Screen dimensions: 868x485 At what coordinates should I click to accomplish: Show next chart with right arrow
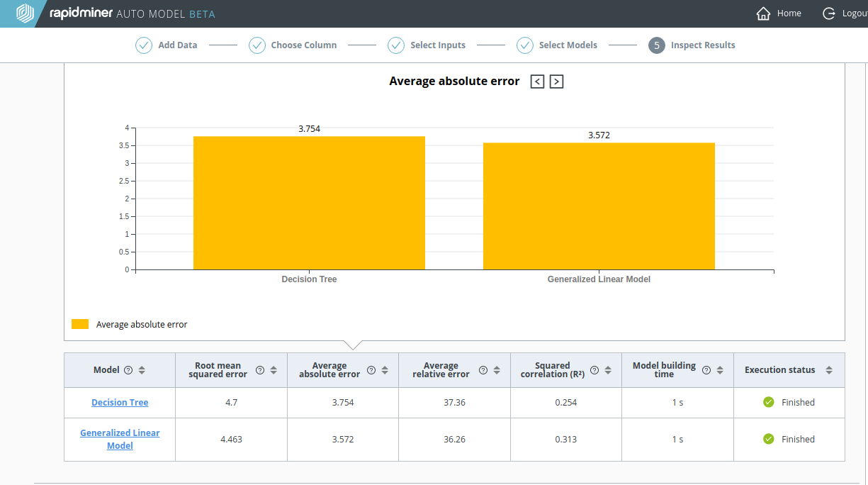557,82
